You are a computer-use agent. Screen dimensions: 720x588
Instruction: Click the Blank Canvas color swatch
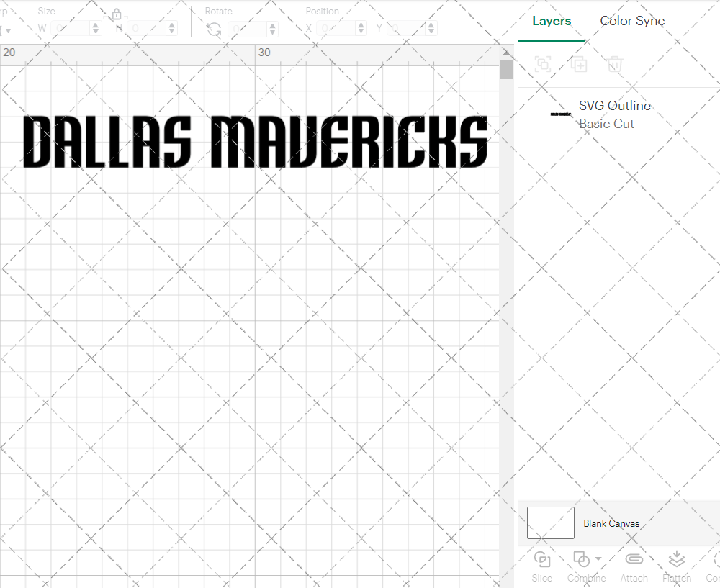[x=550, y=523]
